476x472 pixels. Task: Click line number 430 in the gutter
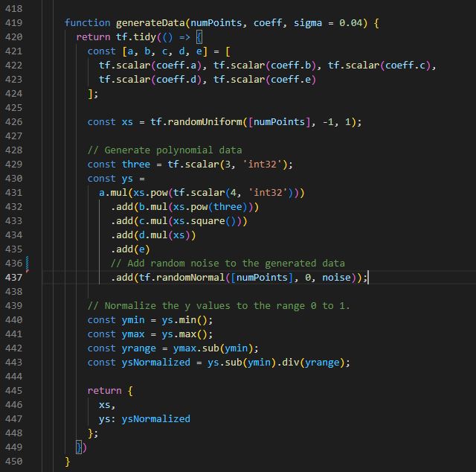pos(14,178)
